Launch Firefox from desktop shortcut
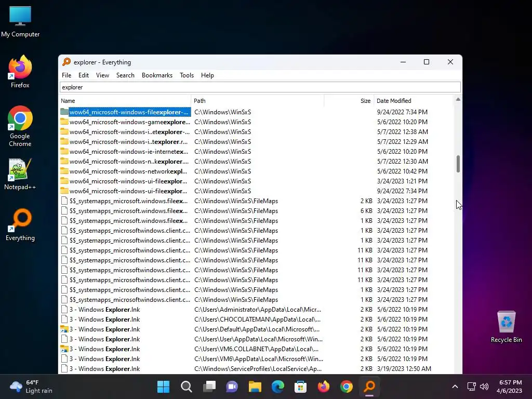 click(20, 72)
